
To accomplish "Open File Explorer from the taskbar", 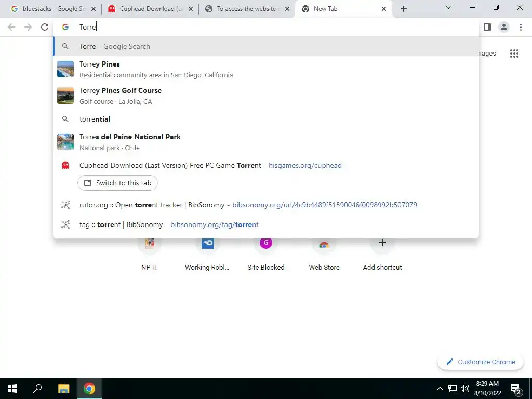I will [x=63, y=389].
